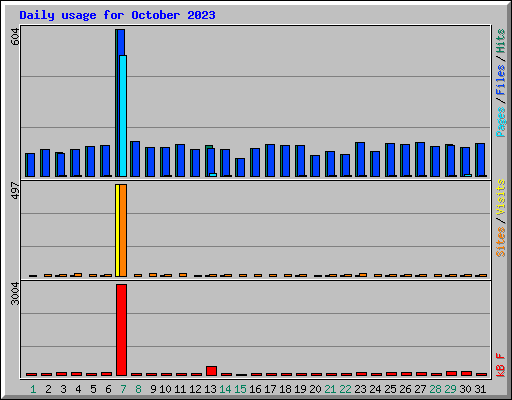Click day label 22 on the x-axis
This screenshot has width=512, height=400.
(x=345, y=389)
